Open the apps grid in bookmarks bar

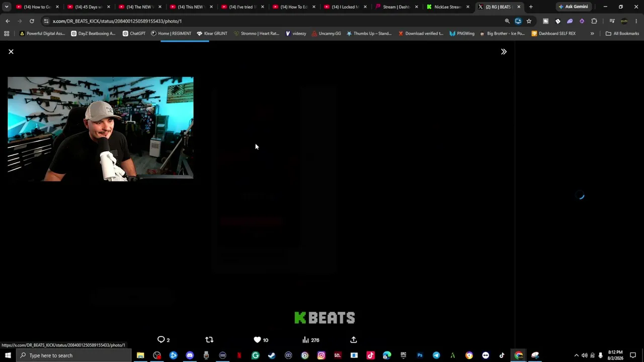click(7, 34)
